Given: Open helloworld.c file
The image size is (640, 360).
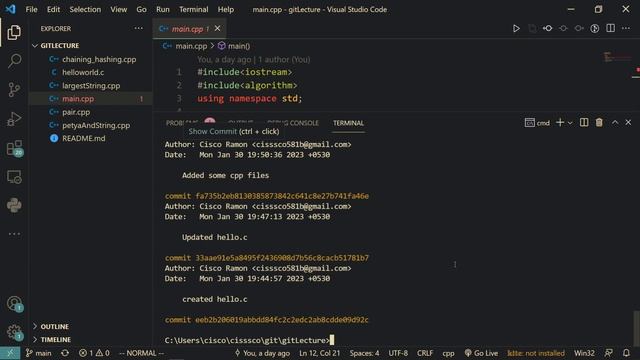Looking at the screenshot, I should click(83, 72).
